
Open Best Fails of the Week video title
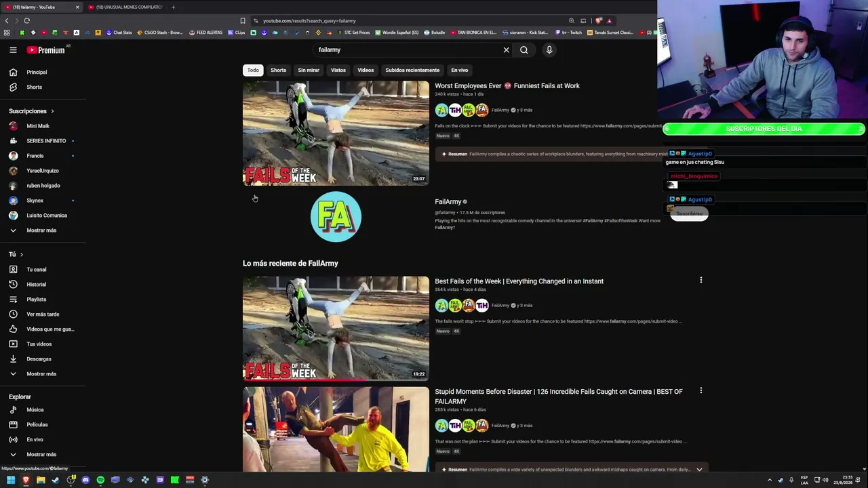click(519, 281)
